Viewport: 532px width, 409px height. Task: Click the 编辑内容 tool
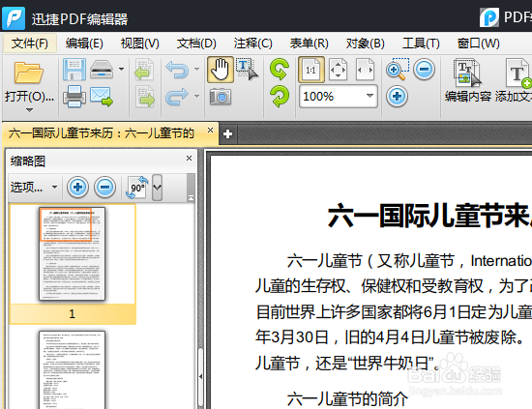tap(468, 80)
